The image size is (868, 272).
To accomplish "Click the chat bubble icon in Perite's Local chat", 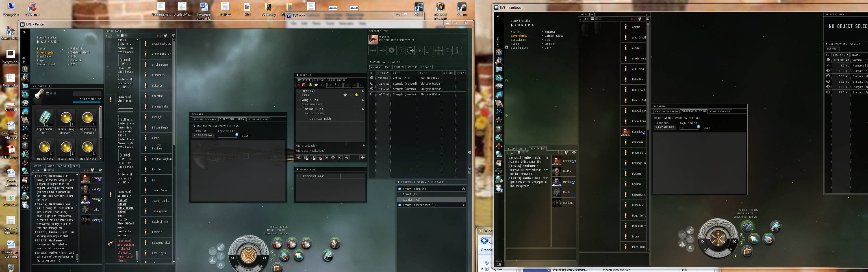I will point(173,35).
